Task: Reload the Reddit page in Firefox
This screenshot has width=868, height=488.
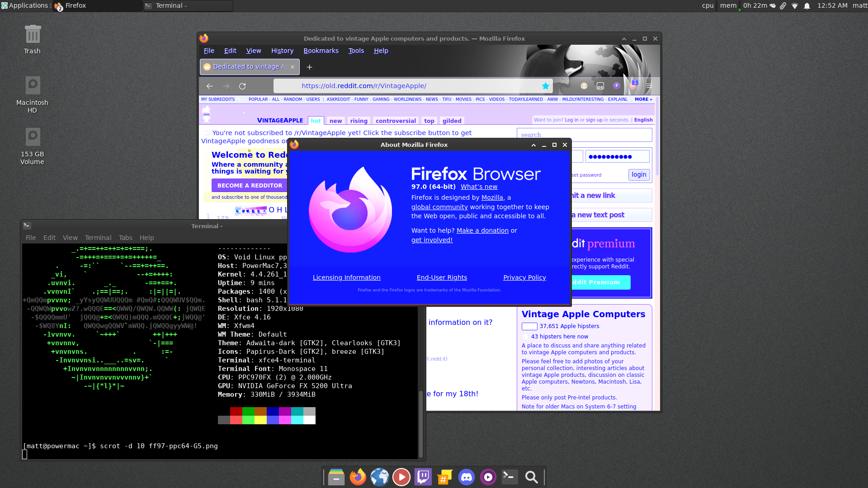Action: pyautogui.click(x=242, y=86)
